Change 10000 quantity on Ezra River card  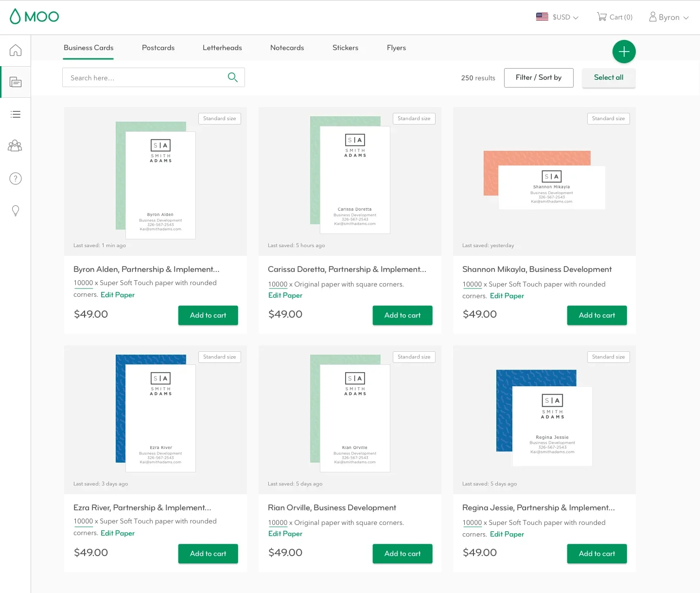[83, 521]
